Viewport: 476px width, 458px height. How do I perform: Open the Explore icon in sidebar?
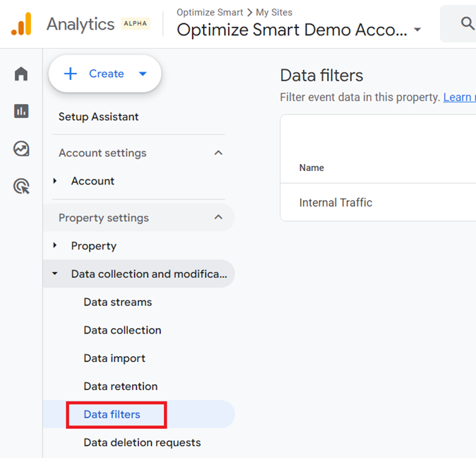pos(21,149)
